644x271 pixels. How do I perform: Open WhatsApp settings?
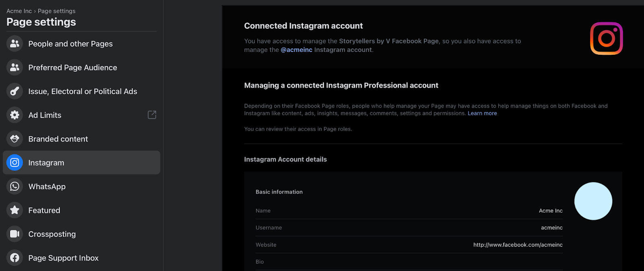[81, 186]
